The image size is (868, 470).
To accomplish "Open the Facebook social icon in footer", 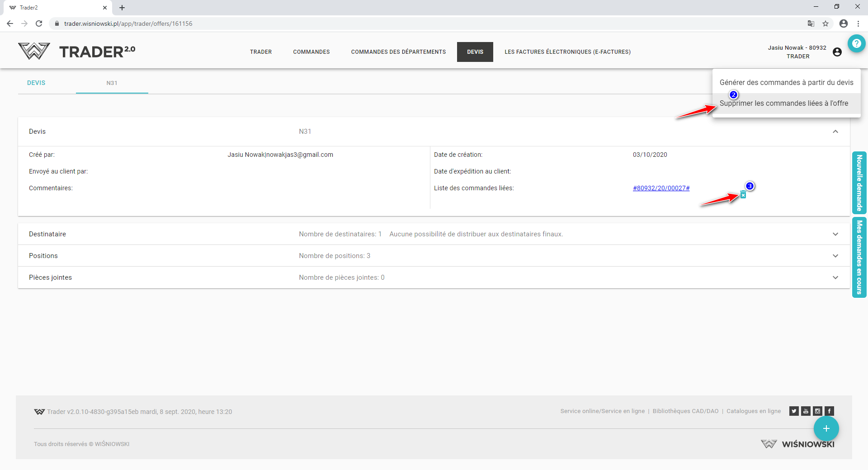I will pos(829,411).
